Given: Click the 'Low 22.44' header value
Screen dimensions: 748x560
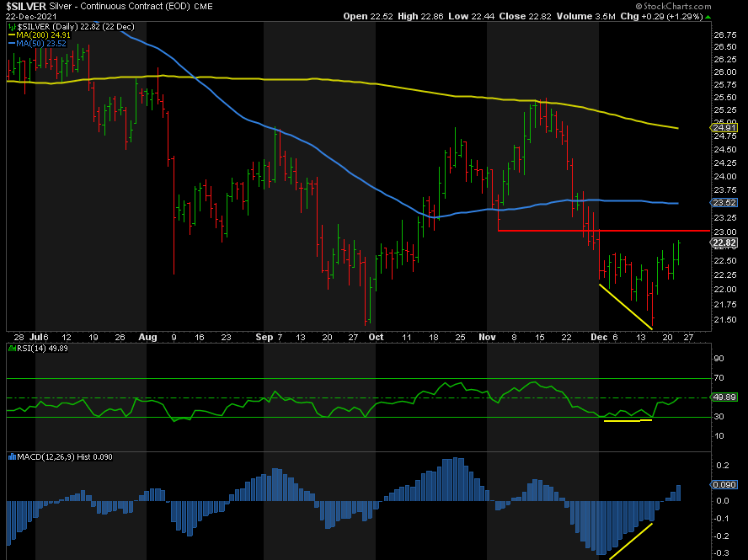Looking at the screenshot, I should point(472,16).
